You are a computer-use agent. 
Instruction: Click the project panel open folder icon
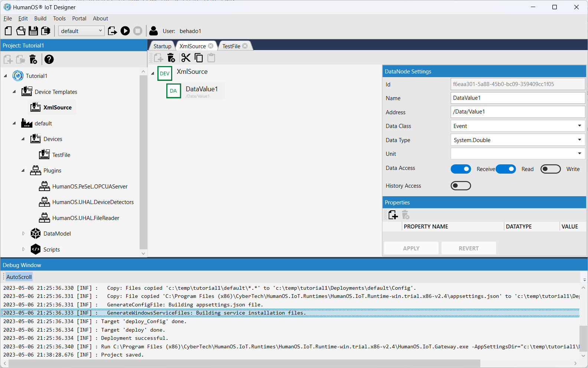pos(21,59)
